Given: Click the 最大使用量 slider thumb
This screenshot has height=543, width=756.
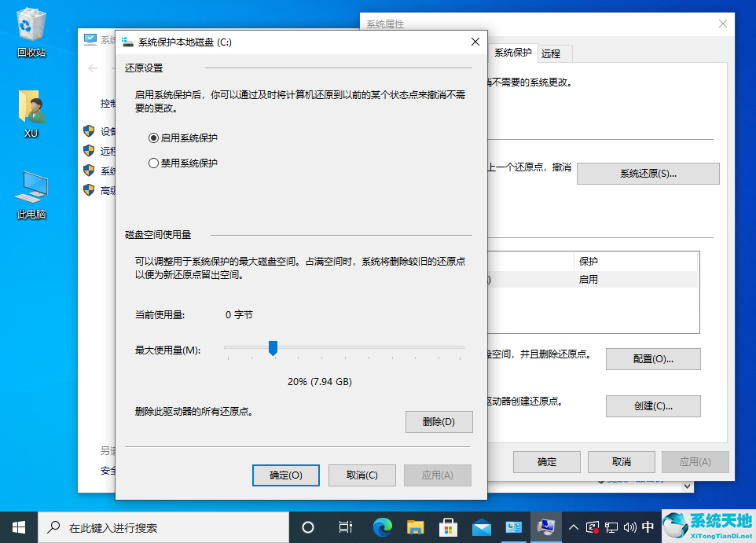Looking at the screenshot, I should (273, 348).
